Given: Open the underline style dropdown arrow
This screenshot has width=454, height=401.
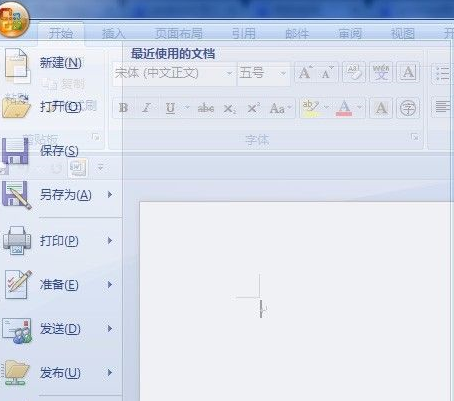Looking at the screenshot, I should (x=187, y=107).
